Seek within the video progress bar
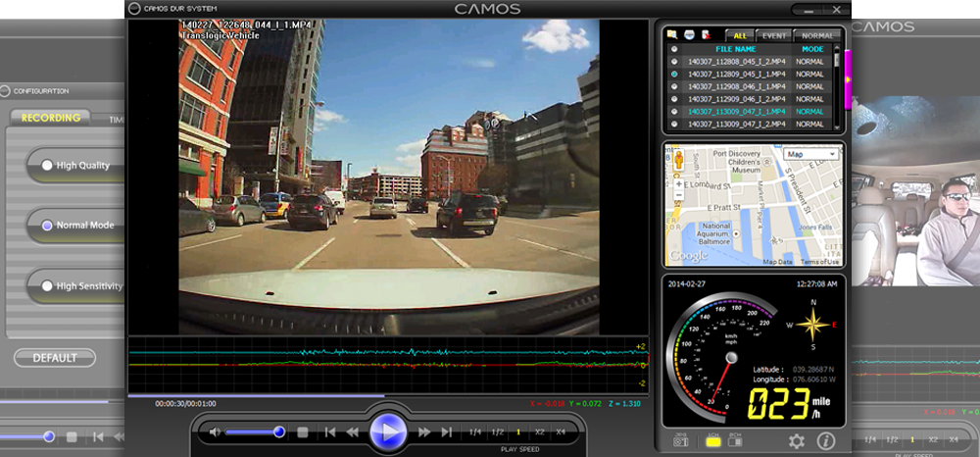 pyautogui.click(x=388, y=395)
